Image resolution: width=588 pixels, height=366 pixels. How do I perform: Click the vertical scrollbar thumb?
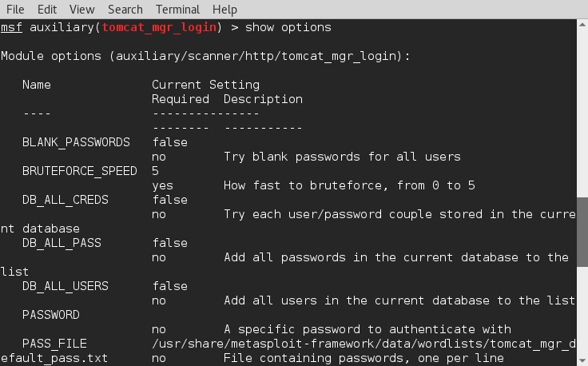[582, 232]
